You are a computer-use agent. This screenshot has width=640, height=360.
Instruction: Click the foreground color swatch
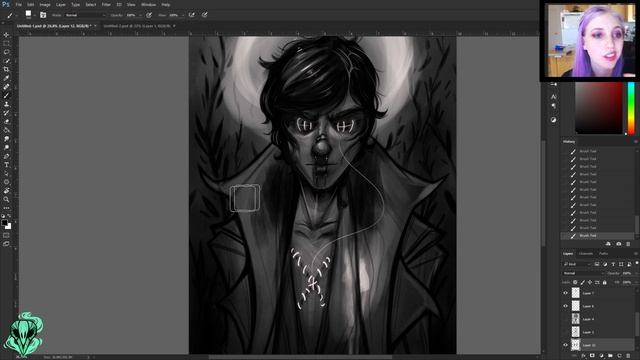tap(4, 223)
